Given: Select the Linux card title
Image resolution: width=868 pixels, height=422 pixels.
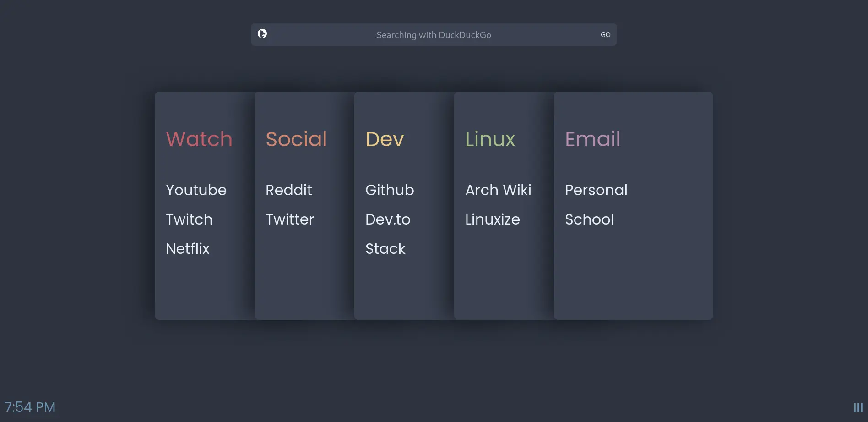Looking at the screenshot, I should tap(490, 139).
